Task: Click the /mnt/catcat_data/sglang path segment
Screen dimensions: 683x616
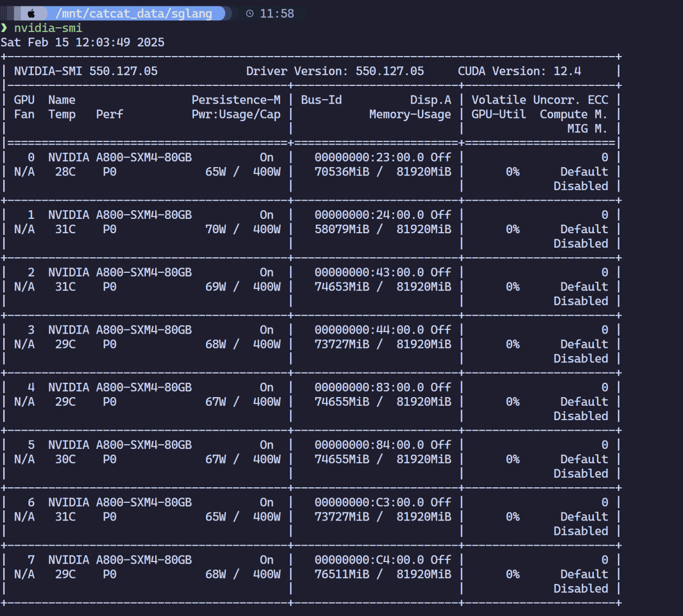Action: (134, 14)
